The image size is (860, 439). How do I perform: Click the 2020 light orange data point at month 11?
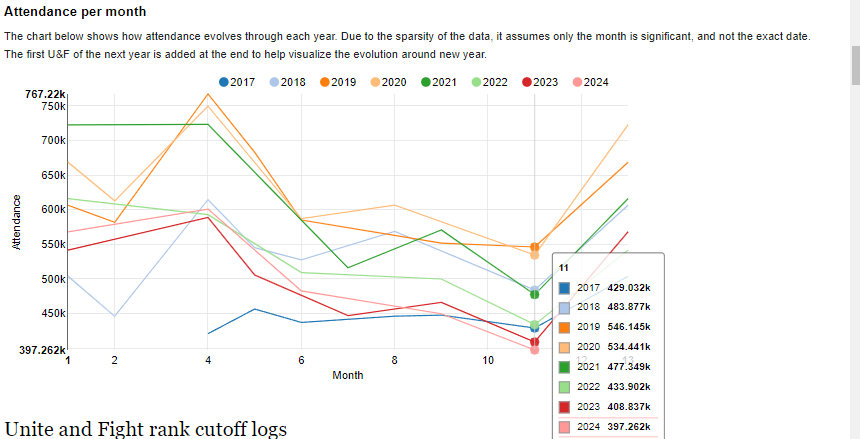point(535,255)
